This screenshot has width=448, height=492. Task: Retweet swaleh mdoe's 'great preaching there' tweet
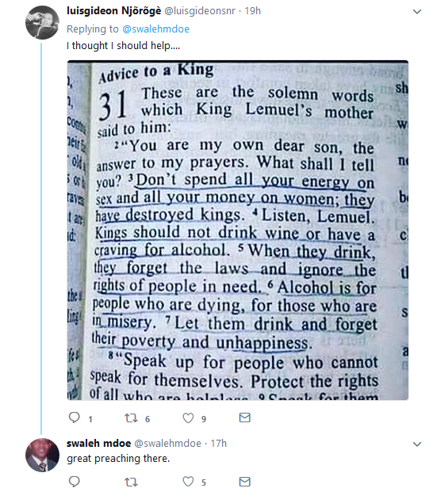[131, 482]
